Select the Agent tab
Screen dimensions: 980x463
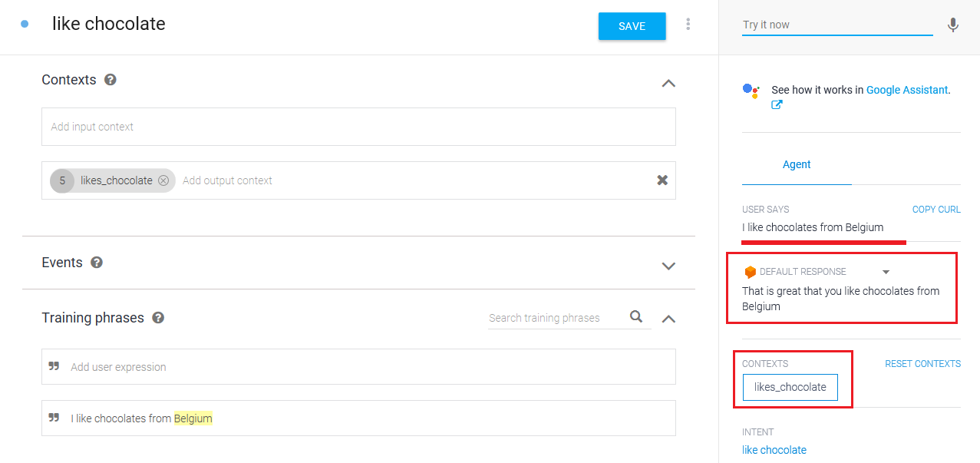(797, 165)
